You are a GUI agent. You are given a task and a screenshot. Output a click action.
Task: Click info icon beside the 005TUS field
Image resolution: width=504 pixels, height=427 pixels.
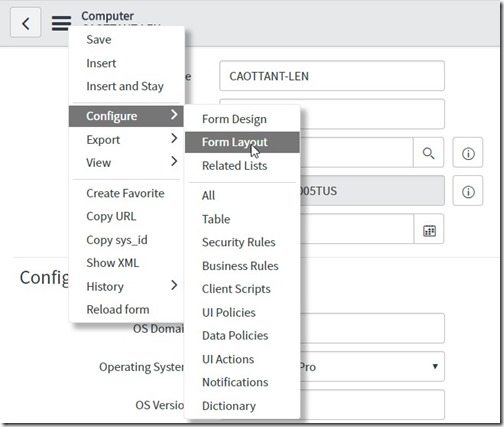[468, 192]
